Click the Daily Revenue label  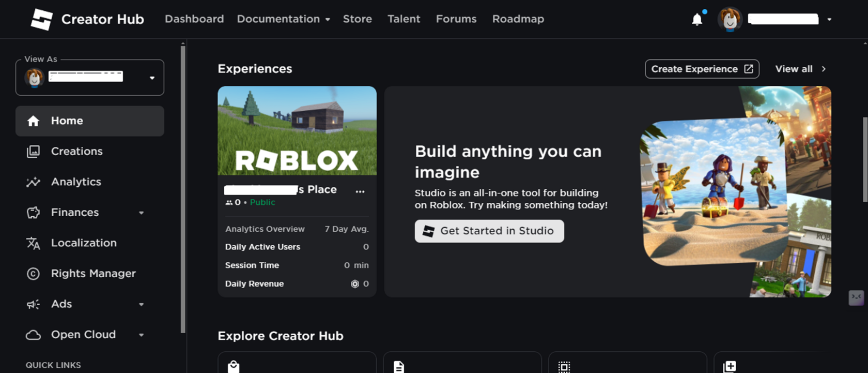(254, 284)
